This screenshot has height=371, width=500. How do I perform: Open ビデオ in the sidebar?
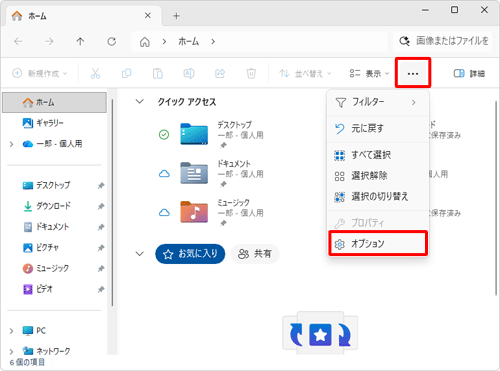point(38,289)
